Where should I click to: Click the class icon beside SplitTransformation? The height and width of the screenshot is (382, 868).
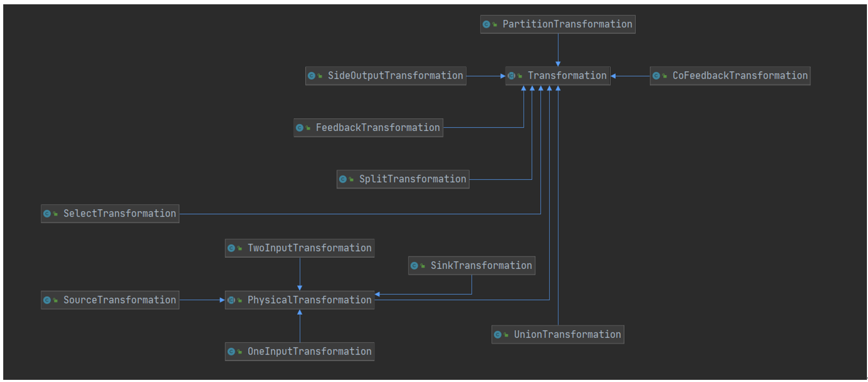point(343,179)
